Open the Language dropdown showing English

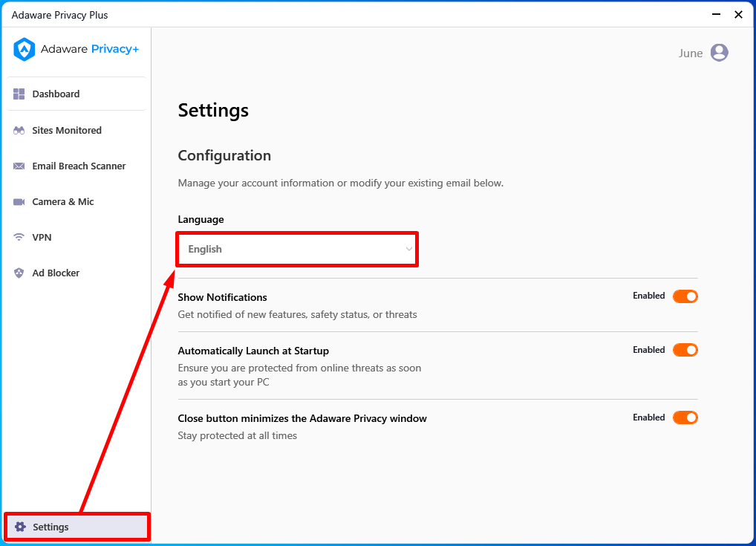(x=297, y=249)
